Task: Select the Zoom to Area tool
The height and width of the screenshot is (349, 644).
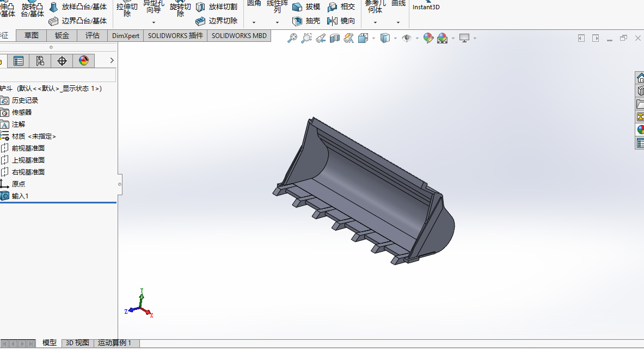Action: 306,38
